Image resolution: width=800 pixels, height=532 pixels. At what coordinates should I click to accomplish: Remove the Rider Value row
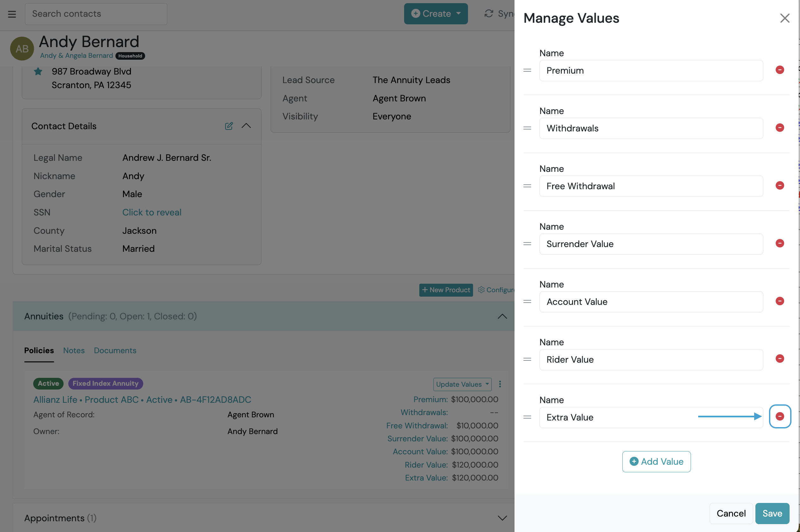780,359
